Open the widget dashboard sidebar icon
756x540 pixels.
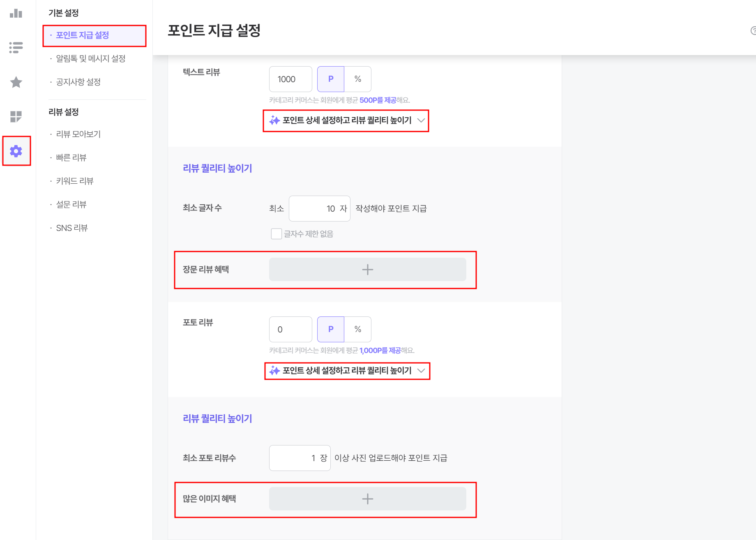tap(16, 117)
